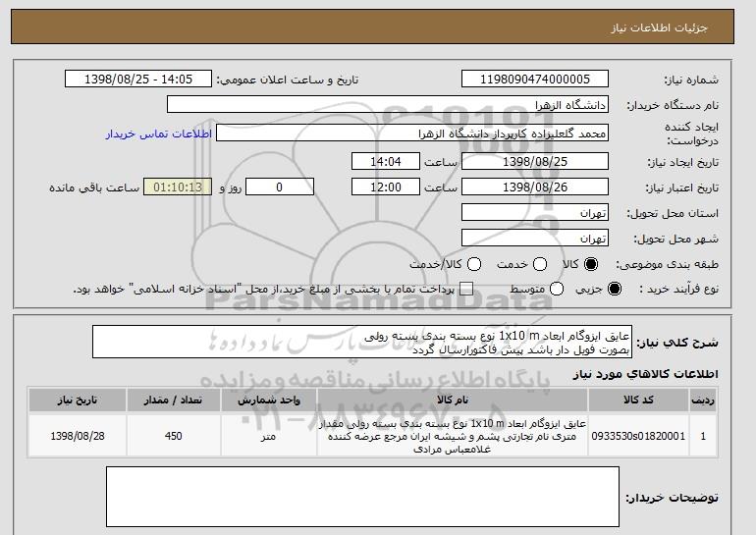The height and width of the screenshot is (535, 756).
Task: Click the announcement date field 1398/08/25 - 14:05
Action: tap(138, 80)
